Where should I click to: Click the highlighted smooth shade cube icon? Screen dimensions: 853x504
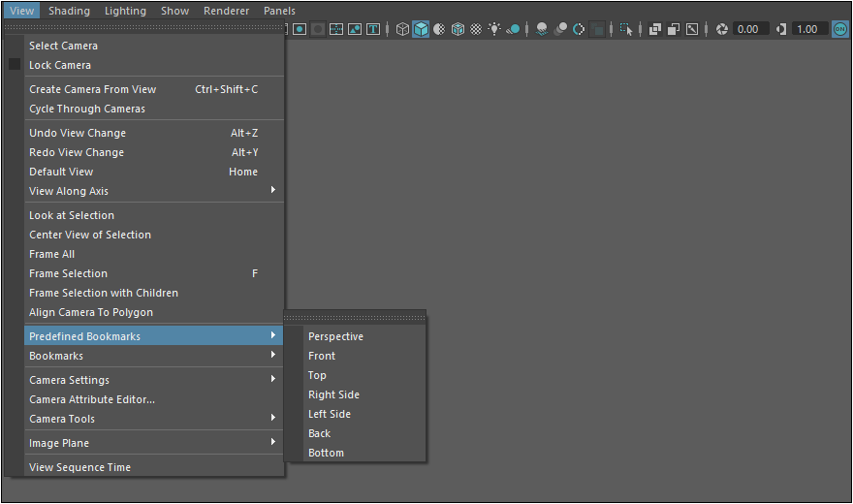point(421,29)
